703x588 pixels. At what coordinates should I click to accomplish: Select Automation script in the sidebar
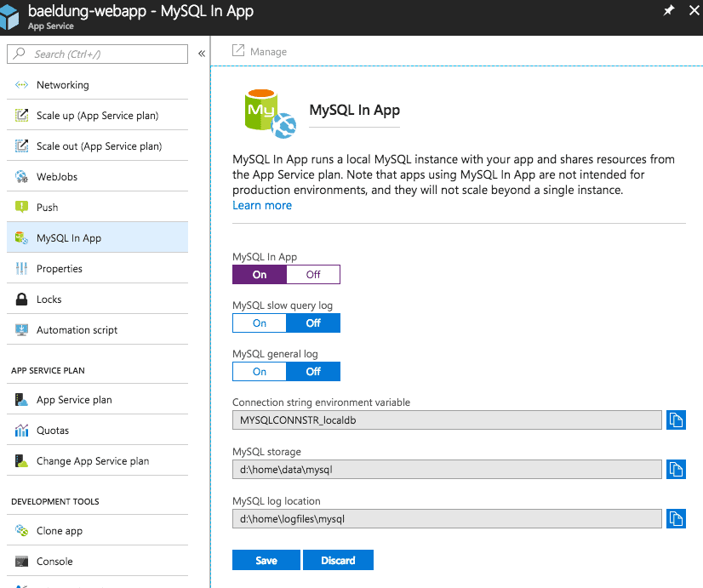click(x=77, y=330)
